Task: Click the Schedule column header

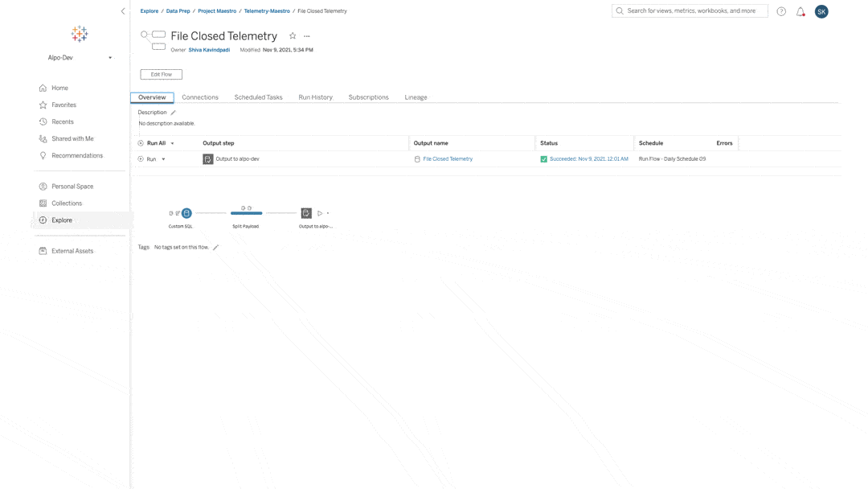Action: (x=651, y=143)
